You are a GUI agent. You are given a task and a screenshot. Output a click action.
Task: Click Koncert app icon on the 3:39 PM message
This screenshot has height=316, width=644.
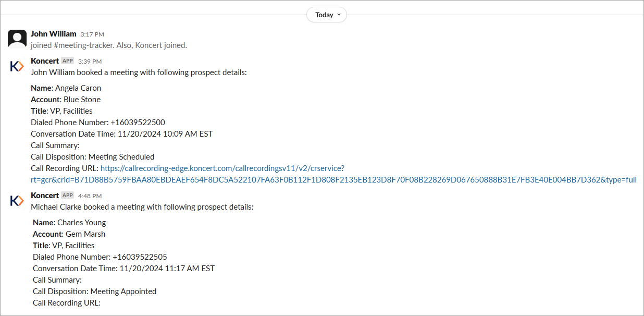coord(17,66)
